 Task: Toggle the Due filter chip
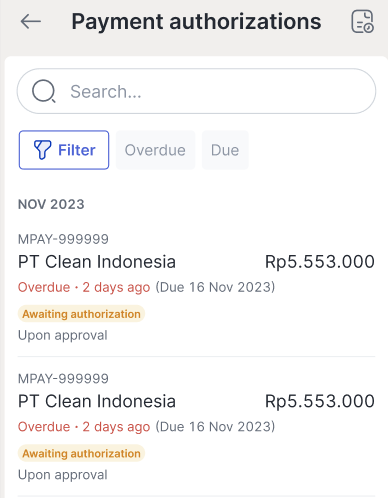[225, 150]
